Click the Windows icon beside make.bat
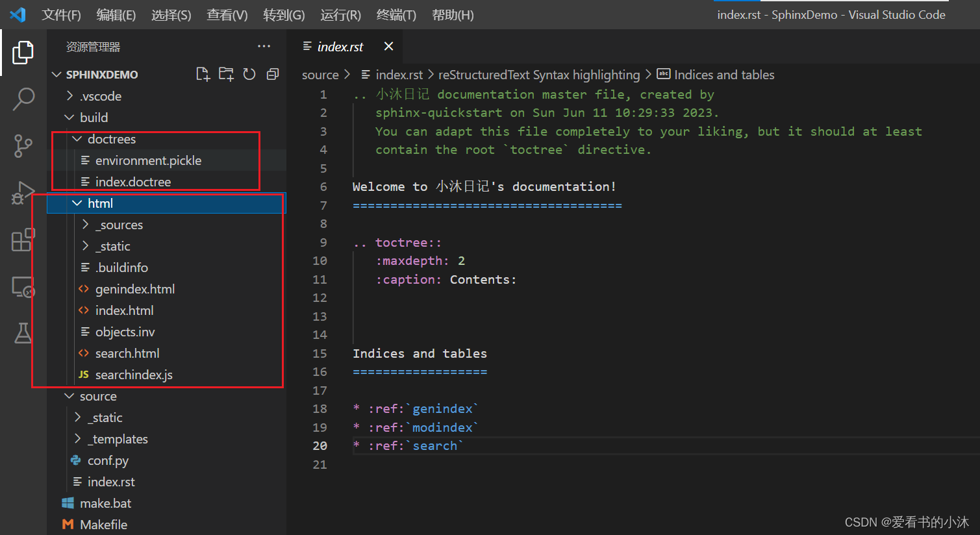The width and height of the screenshot is (980, 535). pos(68,503)
